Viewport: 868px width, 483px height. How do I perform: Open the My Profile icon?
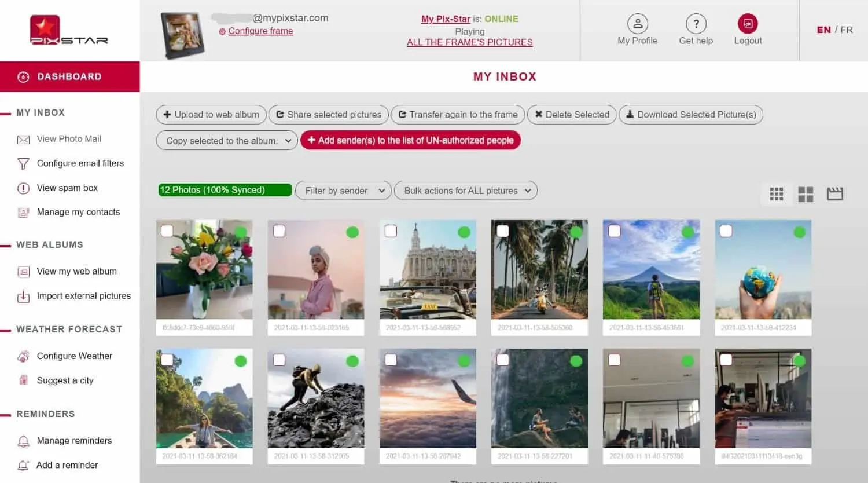[637, 24]
